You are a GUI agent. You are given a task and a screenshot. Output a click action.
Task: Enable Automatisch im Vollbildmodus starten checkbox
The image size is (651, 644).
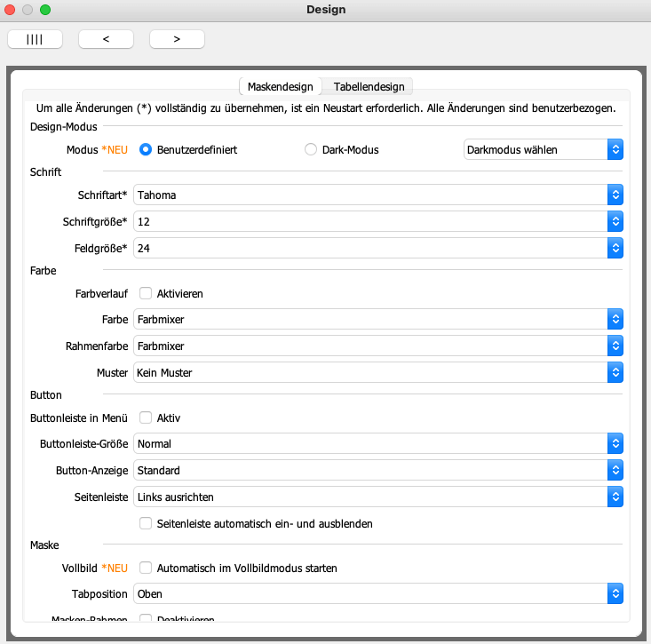click(146, 568)
